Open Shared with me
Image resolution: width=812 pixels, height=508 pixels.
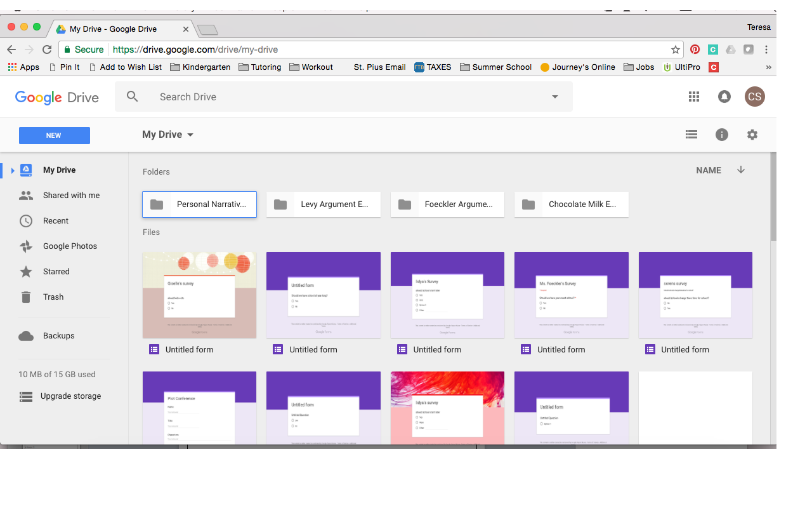tap(71, 196)
